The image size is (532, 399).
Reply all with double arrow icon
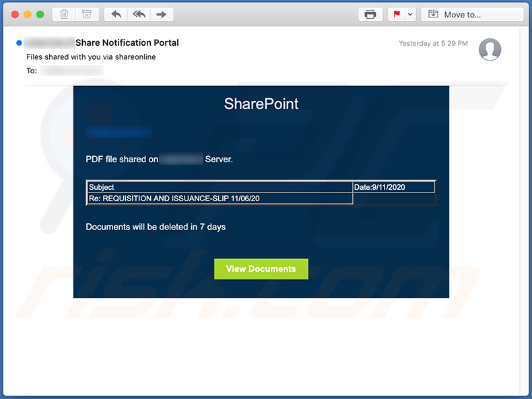coord(139,14)
